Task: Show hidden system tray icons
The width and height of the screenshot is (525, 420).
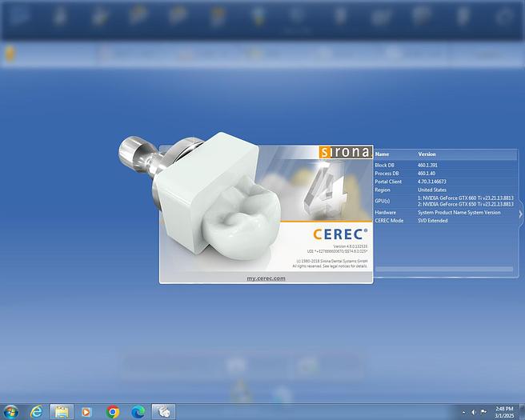Action: (463, 412)
